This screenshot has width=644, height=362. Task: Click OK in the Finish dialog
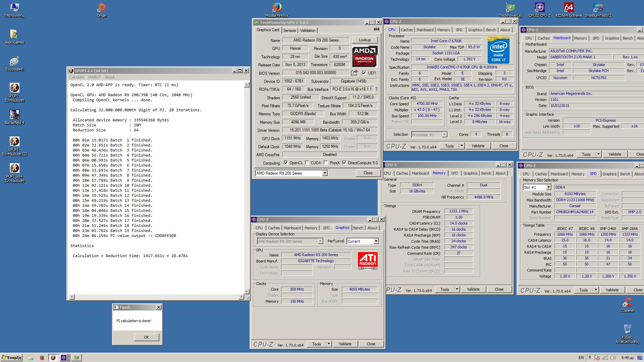[x=147, y=337]
